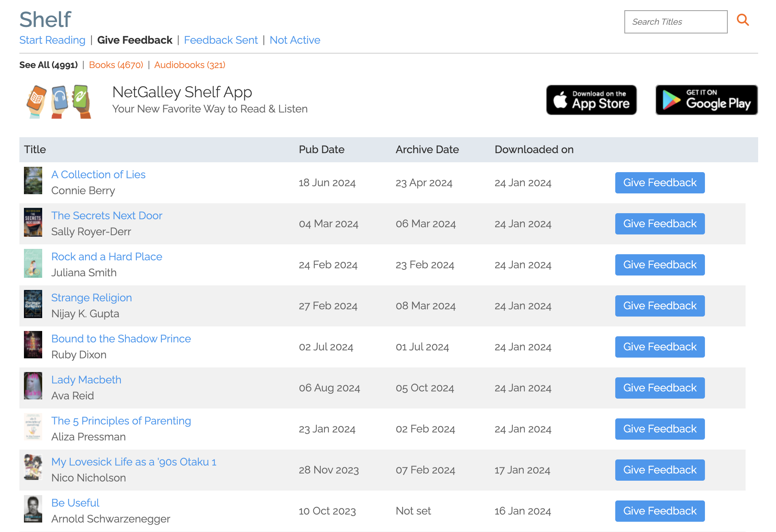Click Be Useful cover thumbnail
The height and width of the screenshot is (532, 776).
[x=33, y=509]
